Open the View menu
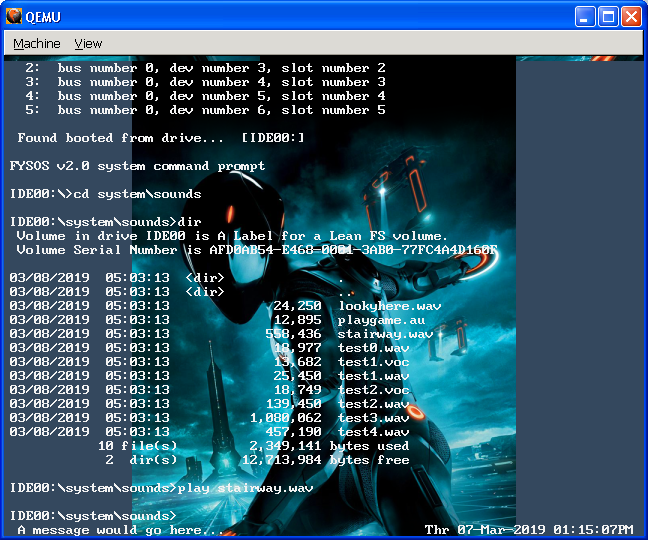 [88, 43]
